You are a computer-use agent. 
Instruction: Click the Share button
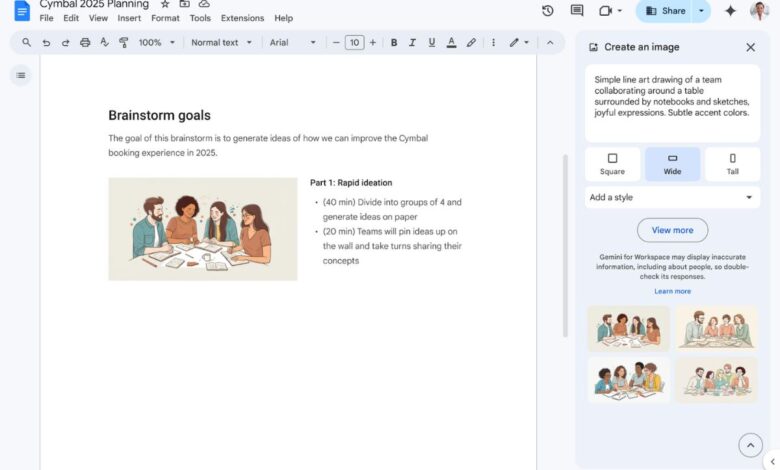coord(665,10)
